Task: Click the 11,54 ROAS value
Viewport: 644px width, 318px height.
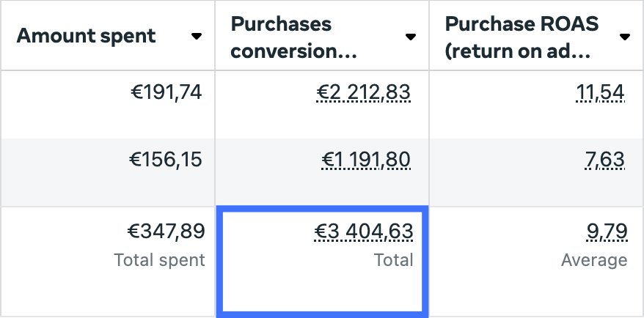Action: tap(602, 93)
